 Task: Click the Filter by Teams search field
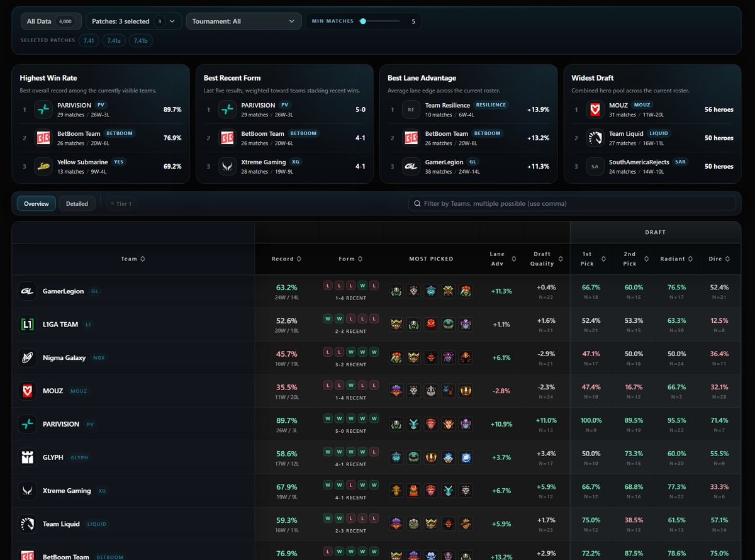coord(572,204)
